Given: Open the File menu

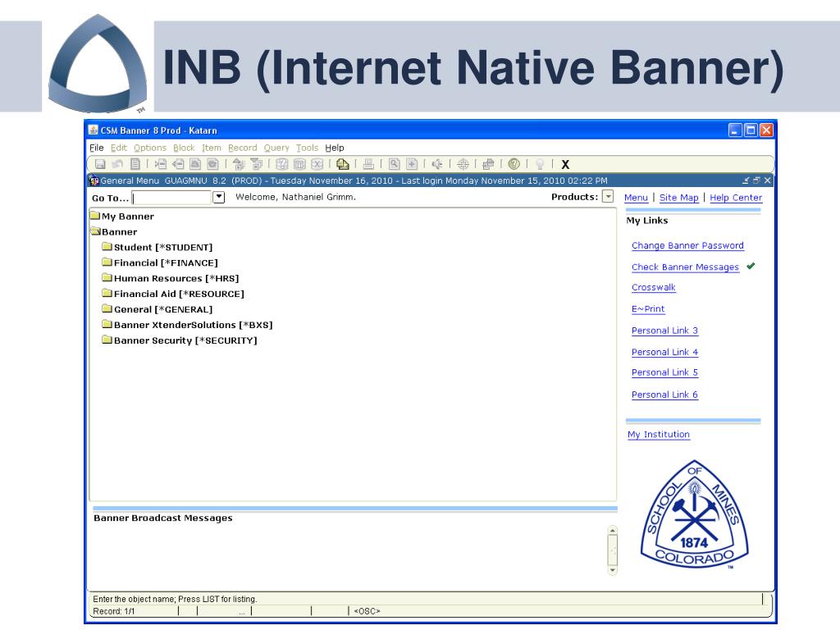Looking at the screenshot, I should point(97,148).
